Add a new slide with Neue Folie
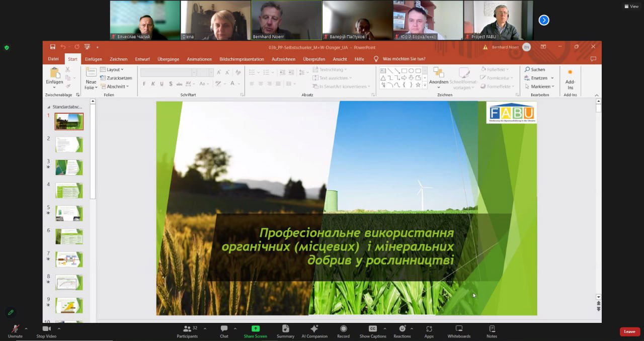 91,79
